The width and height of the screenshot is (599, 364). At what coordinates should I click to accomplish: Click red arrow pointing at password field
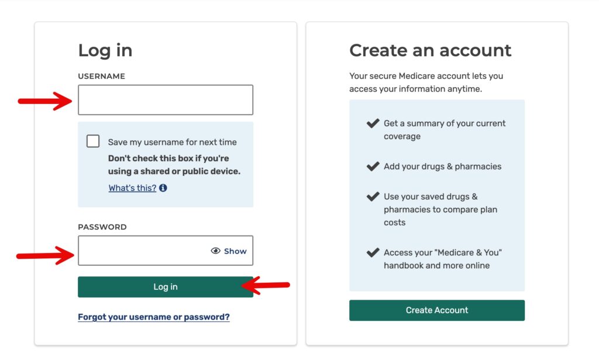(x=44, y=255)
